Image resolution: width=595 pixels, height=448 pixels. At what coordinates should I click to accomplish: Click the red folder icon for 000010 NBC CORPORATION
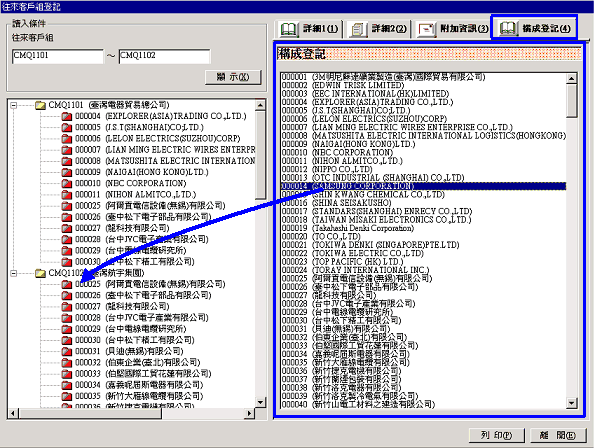pyautogui.click(x=67, y=184)
